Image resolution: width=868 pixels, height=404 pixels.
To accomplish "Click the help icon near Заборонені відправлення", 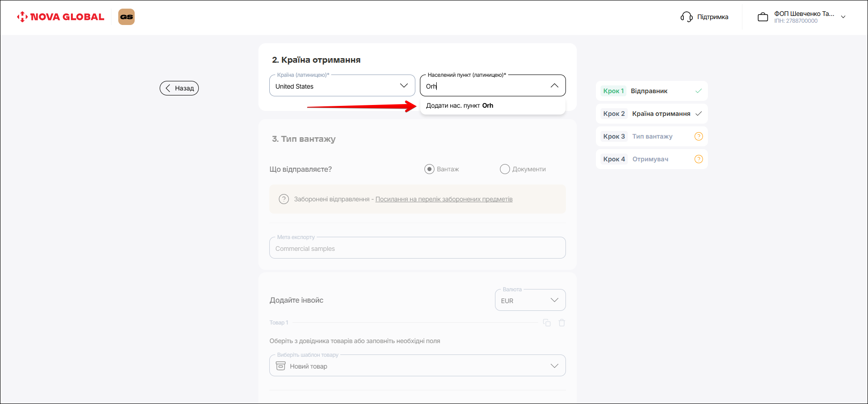I will point(284,199).
